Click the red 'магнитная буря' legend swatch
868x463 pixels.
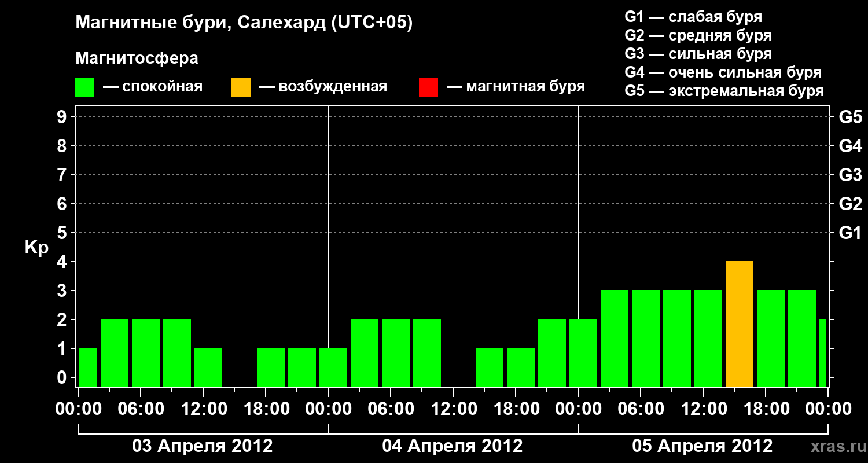coord(428,87)
